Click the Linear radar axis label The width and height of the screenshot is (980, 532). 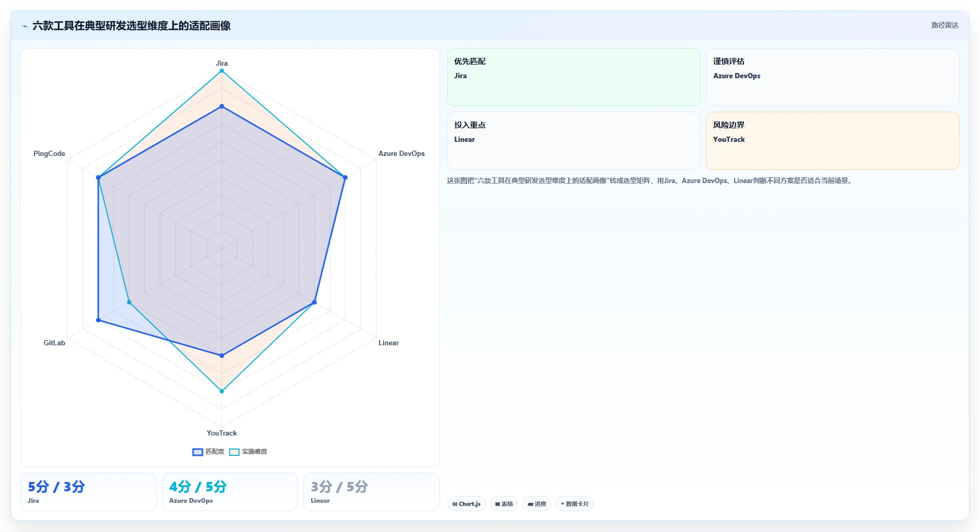pyautogui.click(x=388, y=343)
